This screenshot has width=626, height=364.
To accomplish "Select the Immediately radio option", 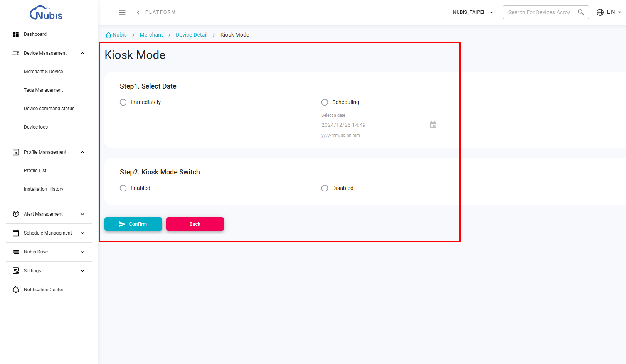I will point(123,102).
